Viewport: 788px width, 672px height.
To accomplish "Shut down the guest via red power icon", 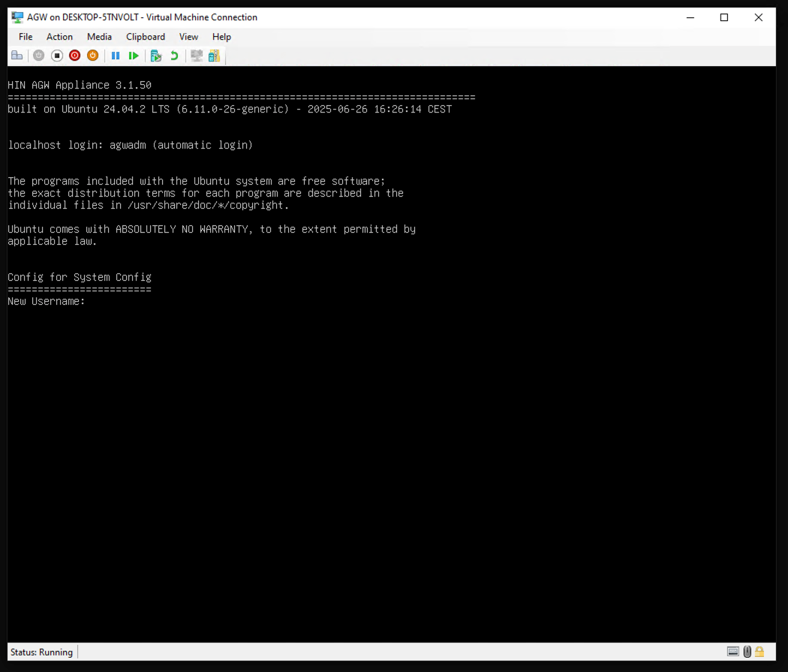I will pyautogui.click(x=74, y=55).
